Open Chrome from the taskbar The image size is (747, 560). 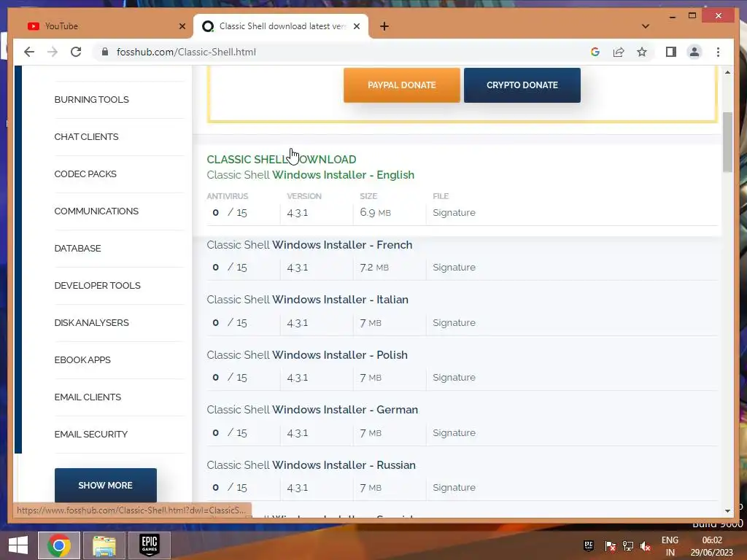(x=59, y=545)
